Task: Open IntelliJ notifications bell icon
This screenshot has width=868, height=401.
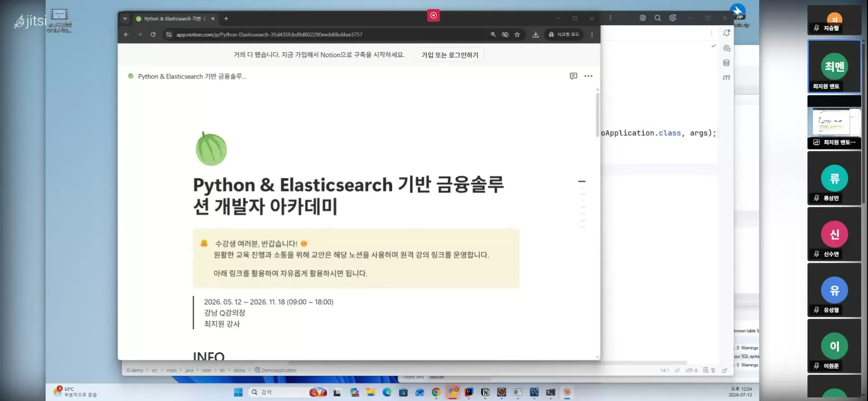Action: 726,33
